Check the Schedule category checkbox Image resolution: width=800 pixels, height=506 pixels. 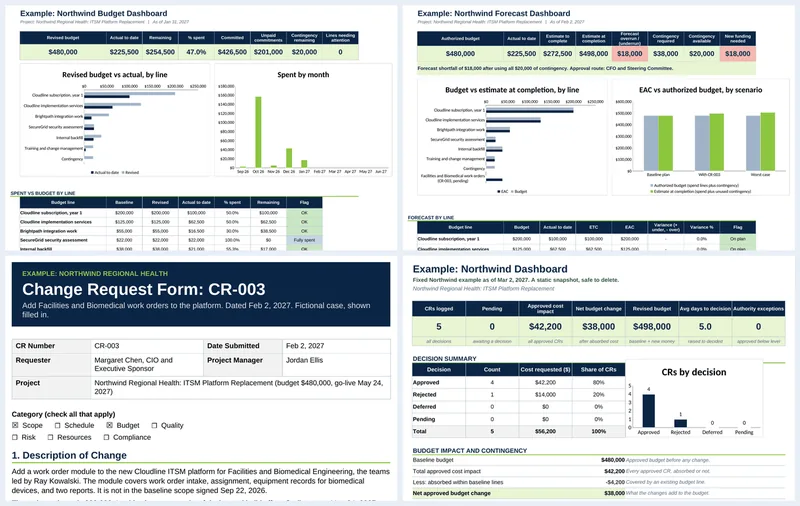click(x=58, y=425)
